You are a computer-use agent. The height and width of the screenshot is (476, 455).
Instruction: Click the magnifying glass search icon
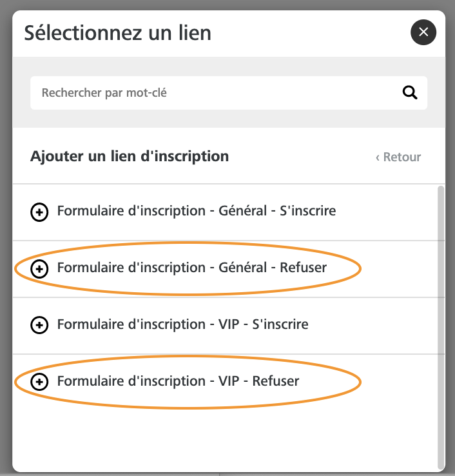(x=410, y=93)
